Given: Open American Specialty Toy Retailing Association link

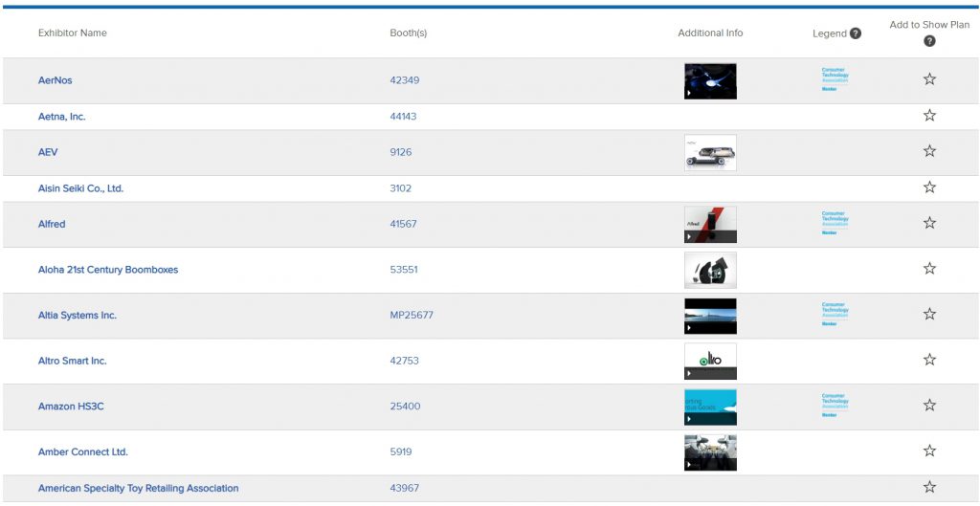Looking at the screenshot, I should click(x=138, y=488).
